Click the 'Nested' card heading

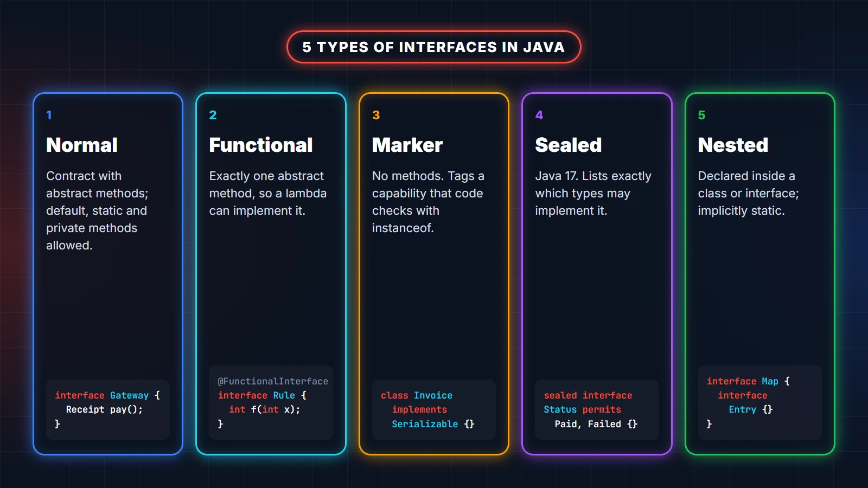733,145
